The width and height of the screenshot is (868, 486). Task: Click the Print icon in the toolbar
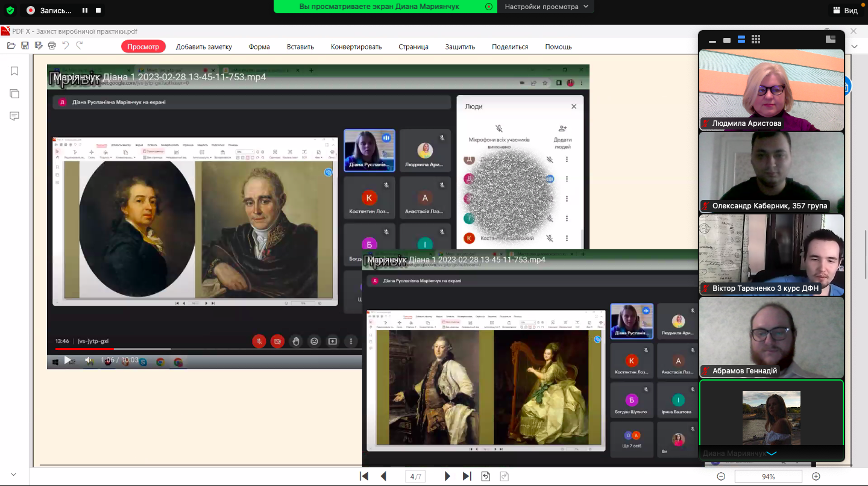[x=52, y=46]
